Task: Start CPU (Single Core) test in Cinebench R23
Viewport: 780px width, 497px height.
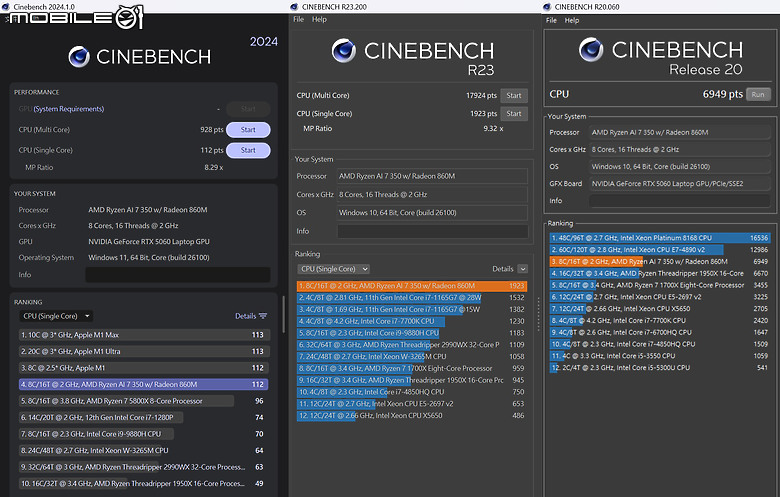Action: pos(514,113)
